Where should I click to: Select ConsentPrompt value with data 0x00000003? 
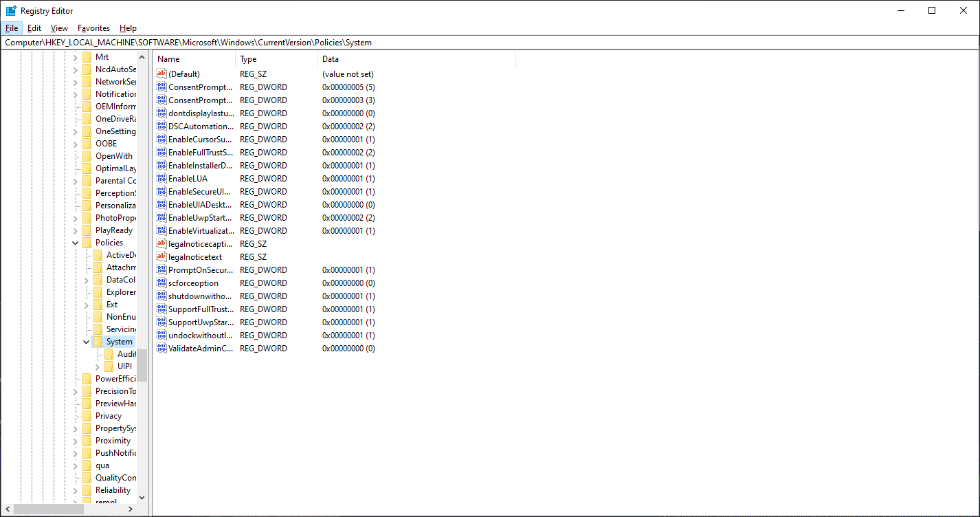point(201,100)
